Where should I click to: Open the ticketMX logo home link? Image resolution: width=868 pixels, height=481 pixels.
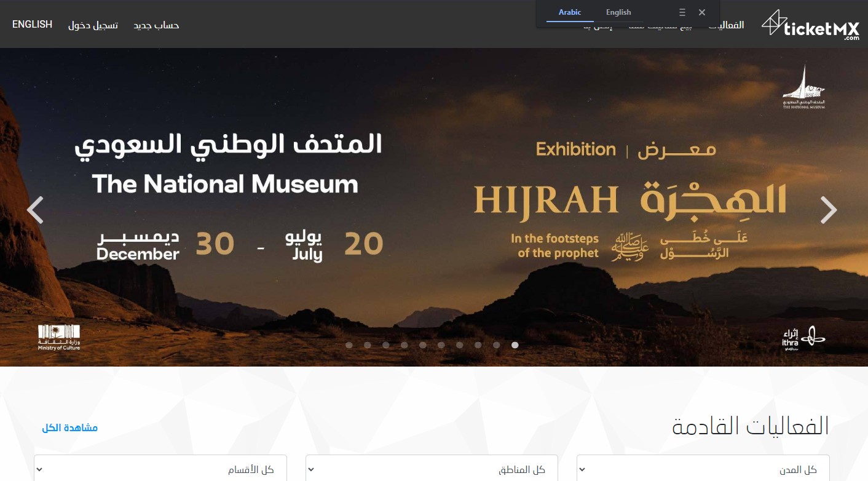pyautogui.click(x=810, y=25)
